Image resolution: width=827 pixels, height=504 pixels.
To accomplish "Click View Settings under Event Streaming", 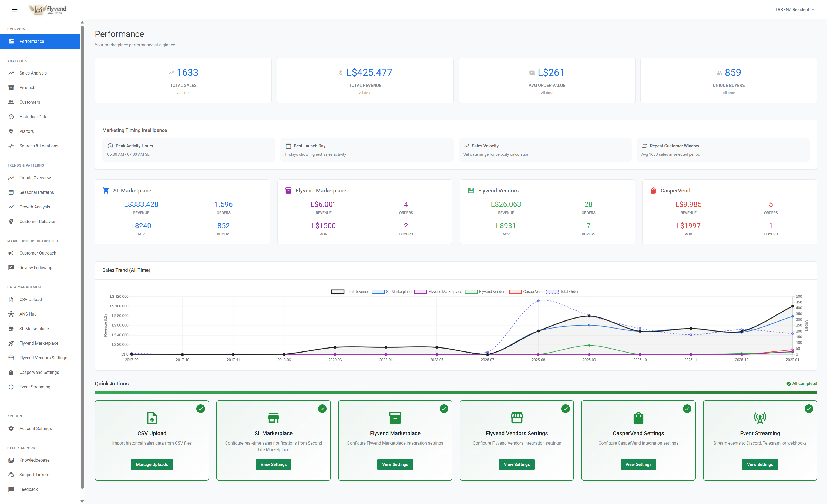I will pyautogui.click(x=760, y=464).
